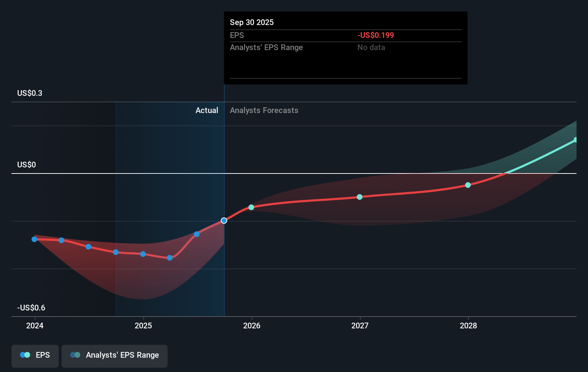Click the Actual section label
The image size is (588, 372).
click(x=207, y=111)
